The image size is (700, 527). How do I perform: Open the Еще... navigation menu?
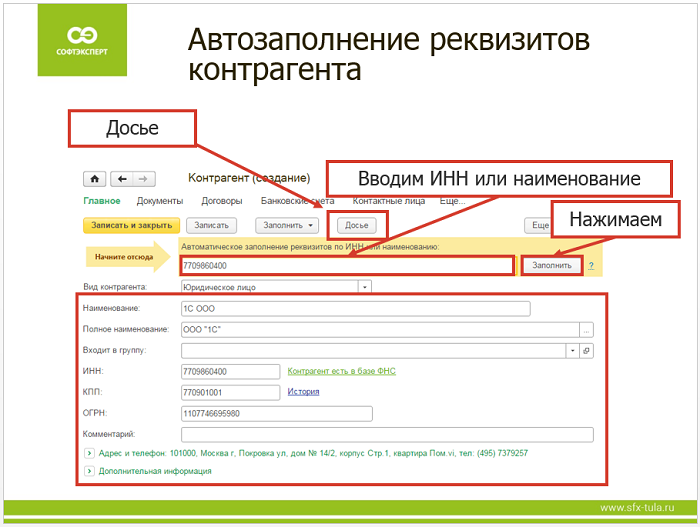coord(452,201)
